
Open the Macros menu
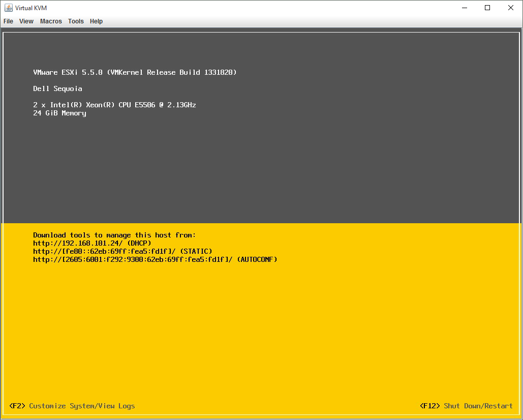(51, 21)
